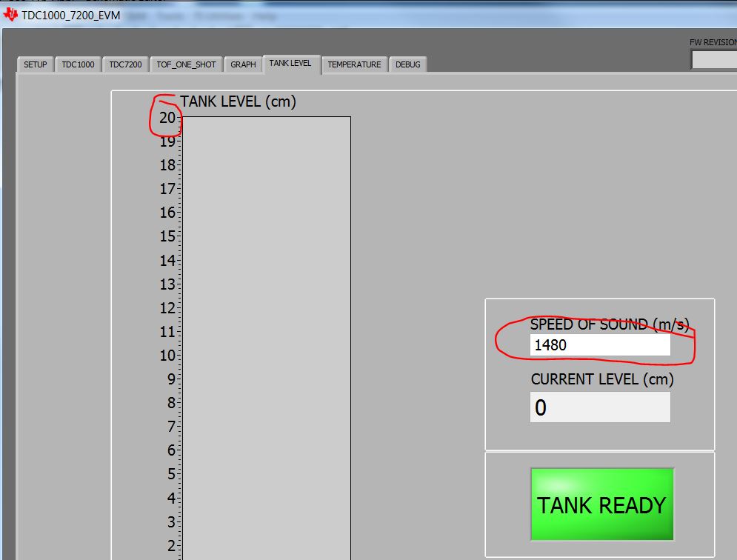737x560 pixels.
Task: Click the 2 label on tank scale
Action: (x=172, y=545)
